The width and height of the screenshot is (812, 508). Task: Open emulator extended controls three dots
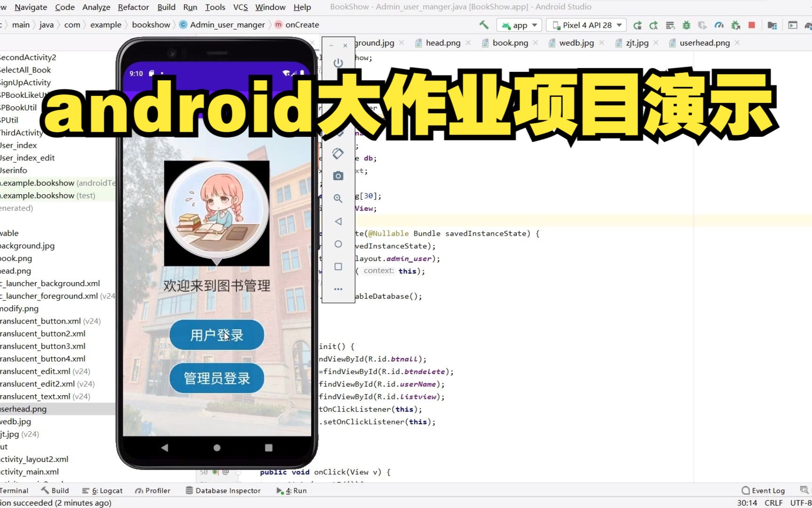click(338, 289)
